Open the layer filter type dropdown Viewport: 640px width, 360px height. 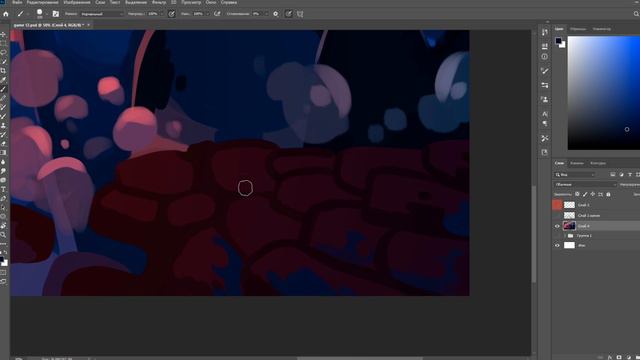tap(575, 175)
